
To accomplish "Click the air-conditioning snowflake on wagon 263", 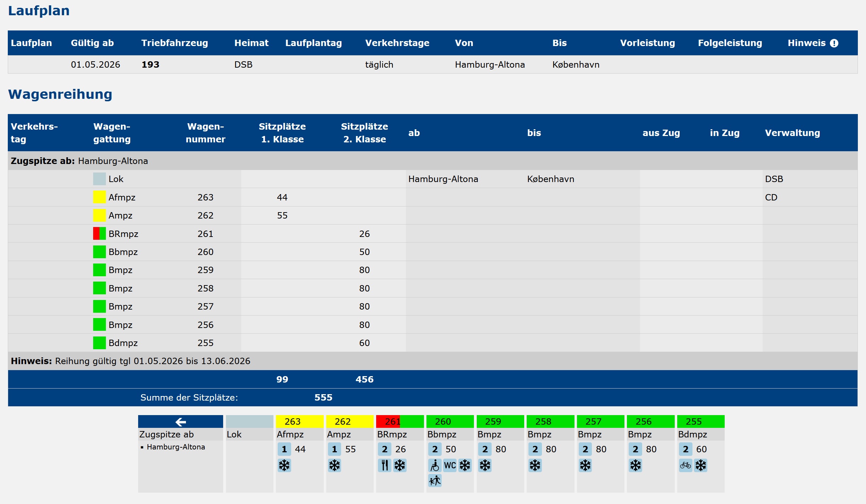I will [284, 465].
